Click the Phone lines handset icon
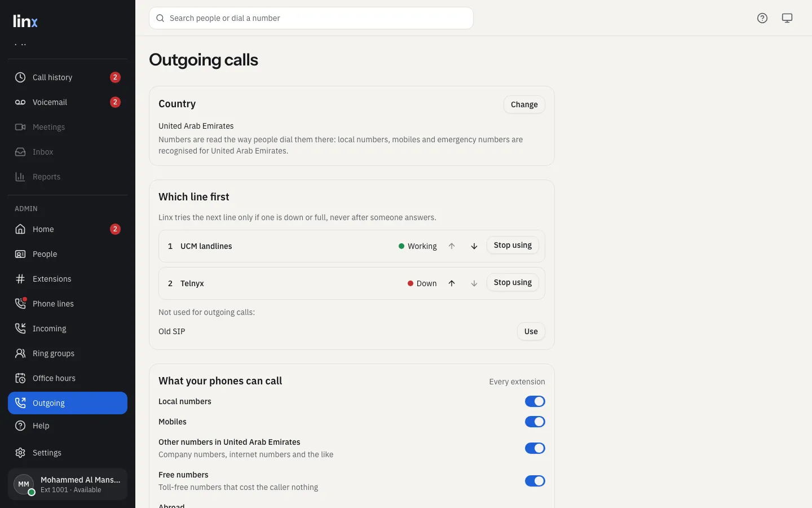Viewport: 812px width, 508px height. [20, 304]
